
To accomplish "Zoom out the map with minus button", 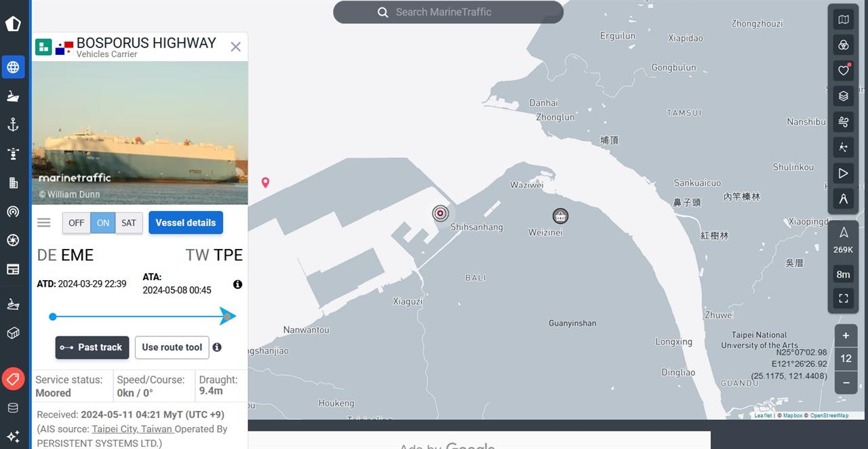I will point(846,383).
